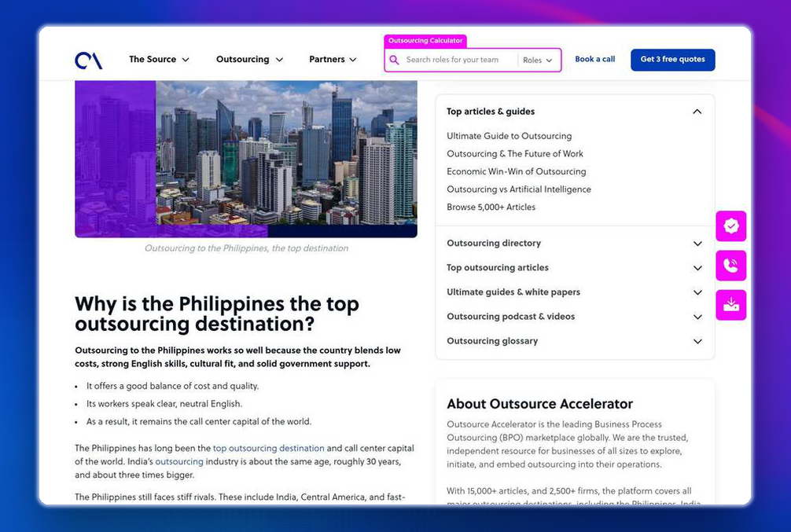This screenshot has height=532, width=791.
Task: Click the pink phone call floating button
Action: 731,266
